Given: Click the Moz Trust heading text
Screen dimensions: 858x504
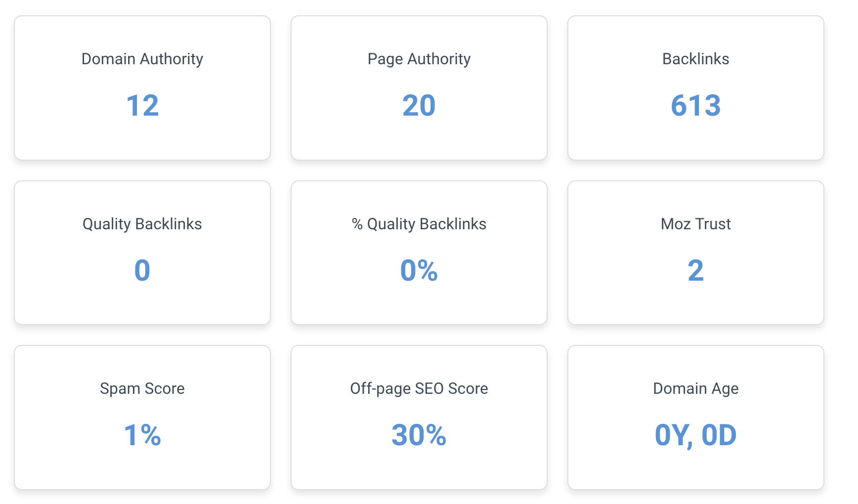Looking at the screenshot, I should [696, 224].
